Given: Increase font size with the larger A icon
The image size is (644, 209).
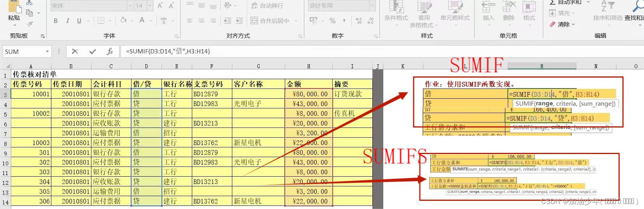Looking at the screenshot, I should click(160, 5).
